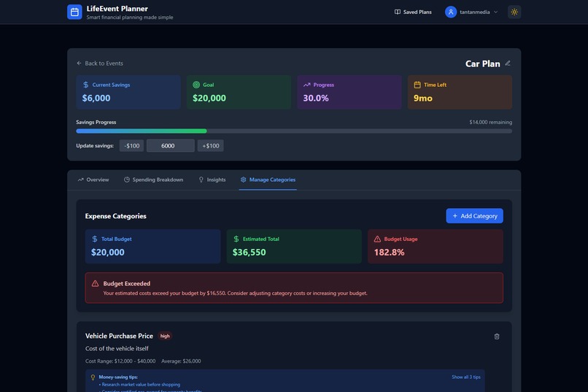The image size is (588, 392).
Task: Click the Cost Range: $12,000 - $40,000 text
Action: pos(120,361)
